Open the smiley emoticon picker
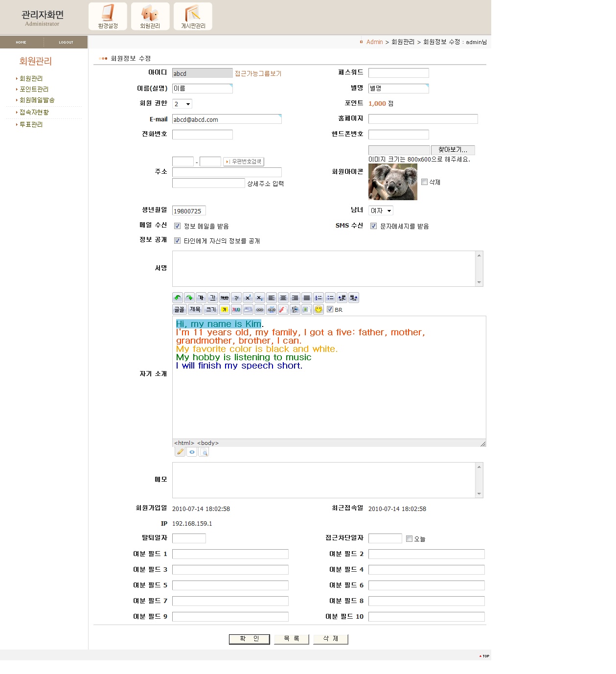This screenshot has height=674, width=616. 319,309
